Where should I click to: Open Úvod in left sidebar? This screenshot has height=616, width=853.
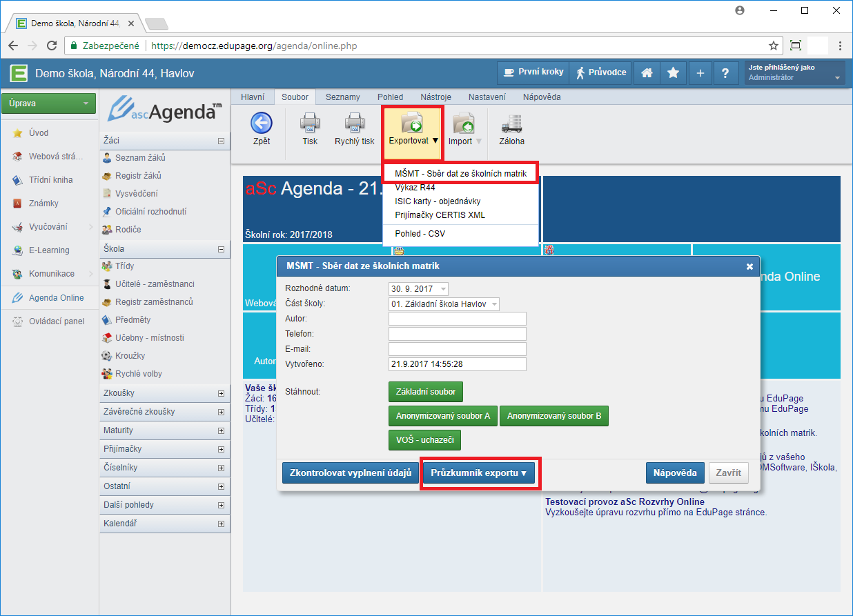point(39,133)
